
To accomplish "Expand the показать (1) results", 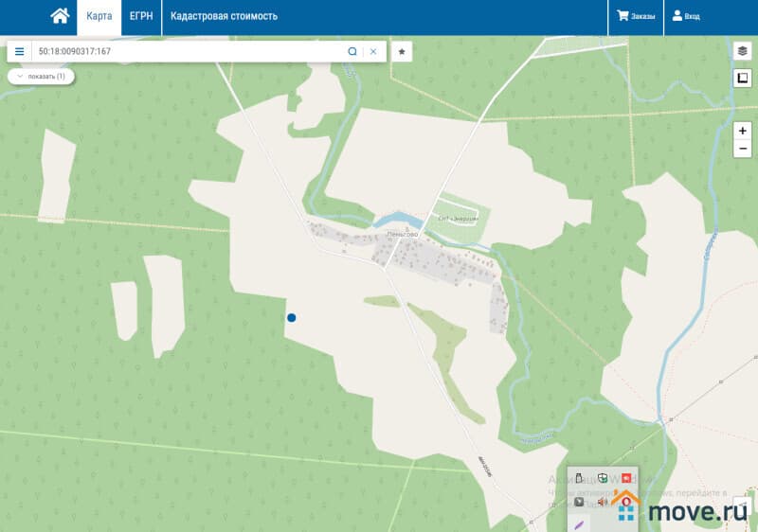I will tap(41, 76).
